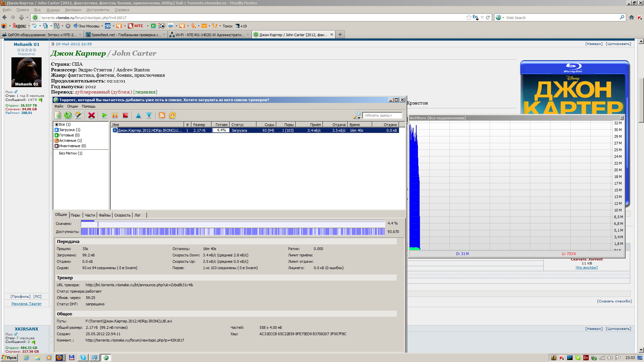
Task: Click the Сказать спасибо link
Action: point(614,301)
